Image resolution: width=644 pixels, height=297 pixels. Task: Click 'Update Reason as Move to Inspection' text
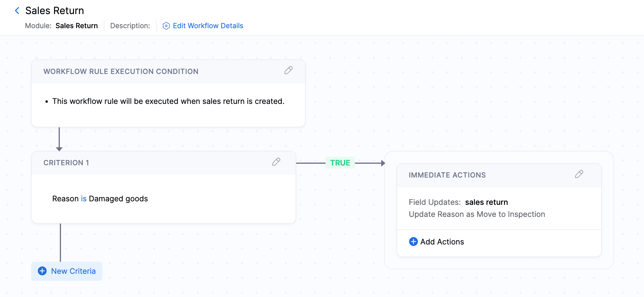(477, 214)
